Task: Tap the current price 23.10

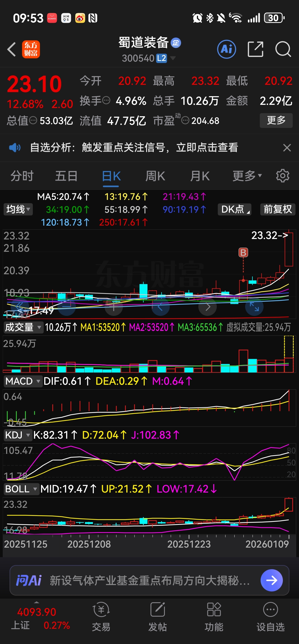Action: tap(34, 84)
